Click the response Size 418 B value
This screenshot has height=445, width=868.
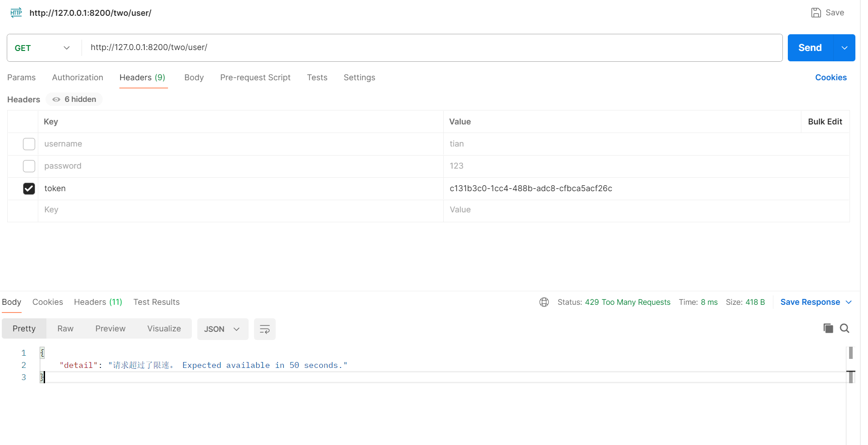[x=755, y=302]
